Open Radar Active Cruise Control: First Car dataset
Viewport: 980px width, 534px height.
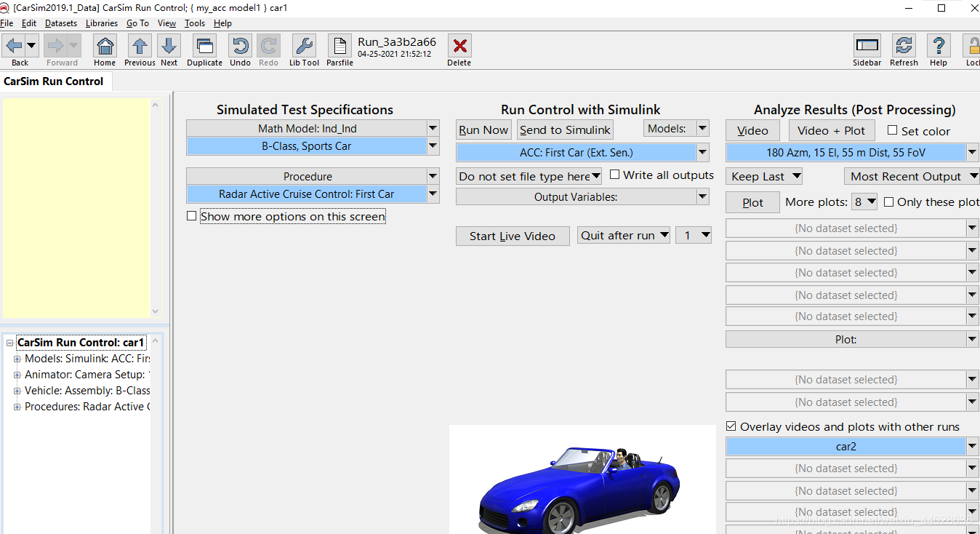coord(306,194)
